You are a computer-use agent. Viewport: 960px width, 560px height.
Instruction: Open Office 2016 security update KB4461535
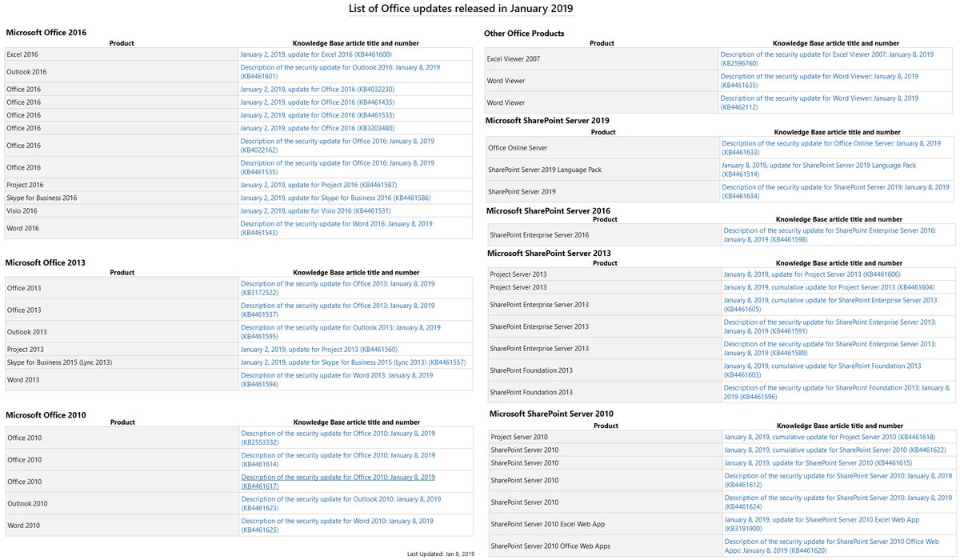[x=338, y=167]
